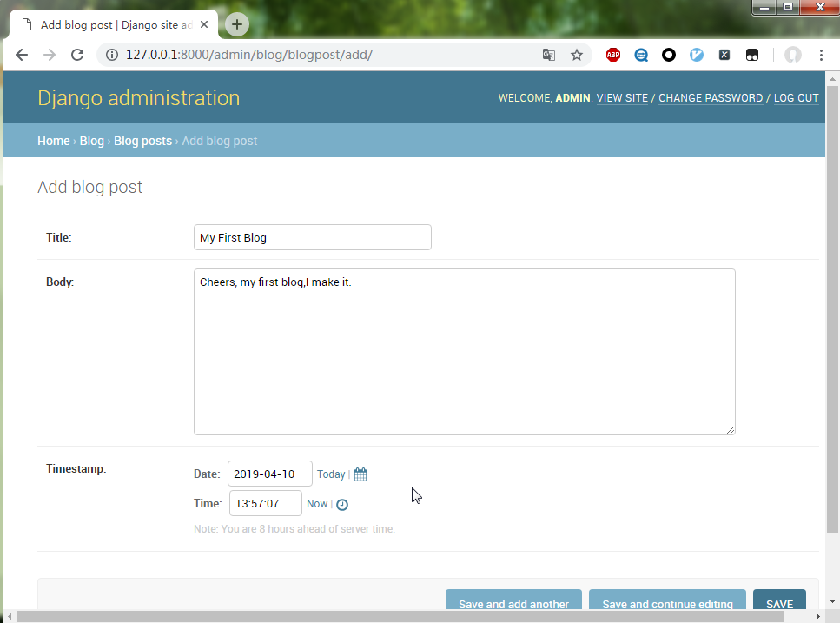The height and width of the screenshot is (623, 840).
Task: Click Save and add another button
Action: [x=513, y=600]
